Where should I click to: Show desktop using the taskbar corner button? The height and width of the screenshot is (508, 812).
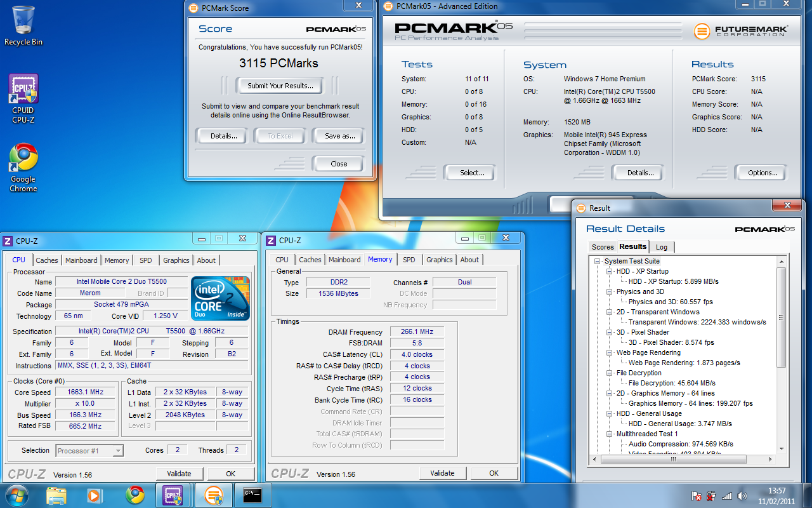point(807,495)
